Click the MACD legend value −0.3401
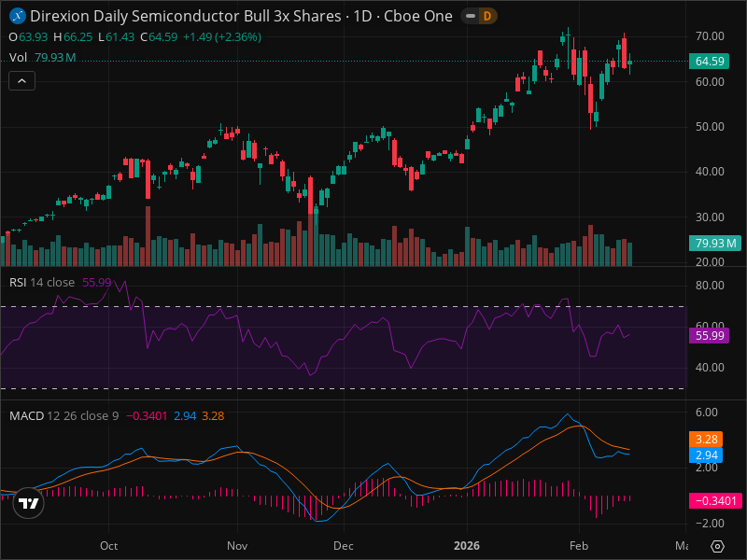Viewport: 747px width, 560px height. click(x=147, y=415)
